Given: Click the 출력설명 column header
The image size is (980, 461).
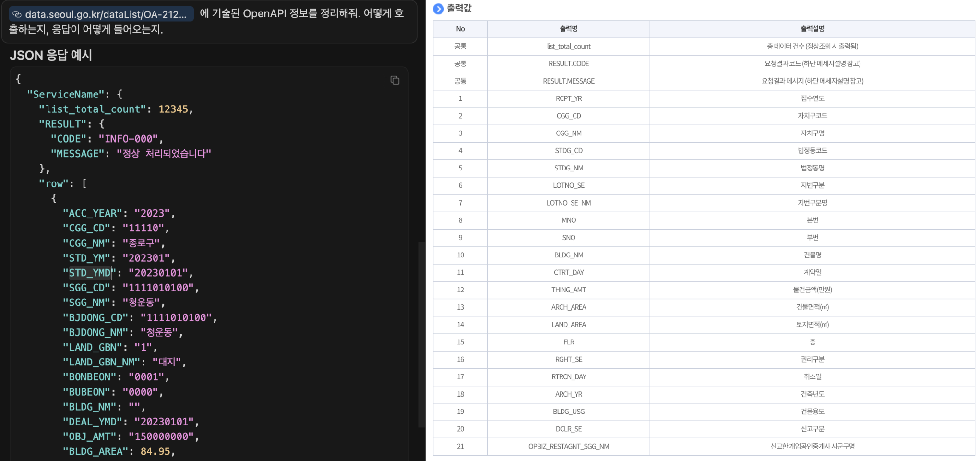Looking at the screenshot, I should (x=812, y=29).
